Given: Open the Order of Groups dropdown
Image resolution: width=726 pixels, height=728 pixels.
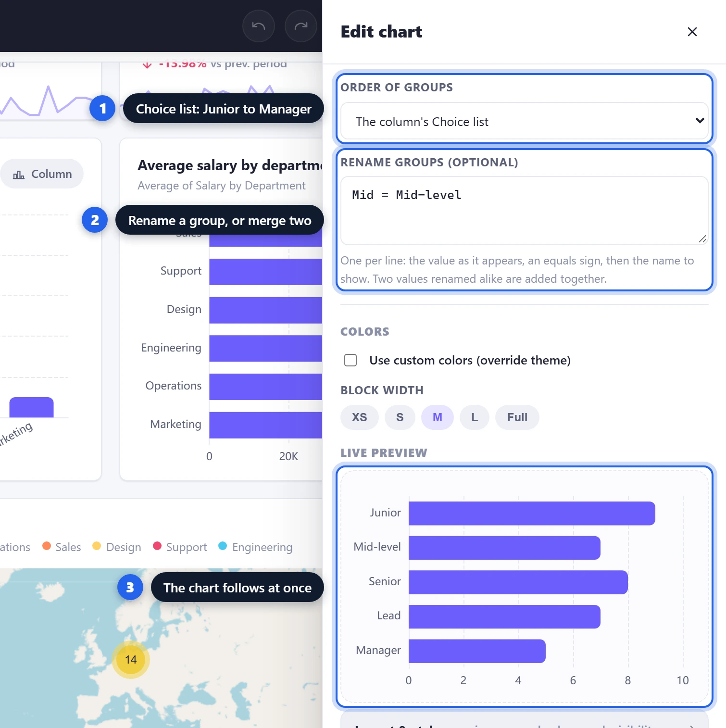Looking at the screenshot, I should [x=524, y=122].
